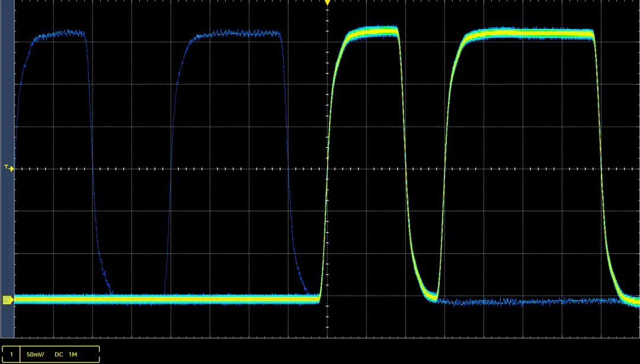Click channel 1 number in info box
Screen dimensions: 640x364
coord(11,354)
